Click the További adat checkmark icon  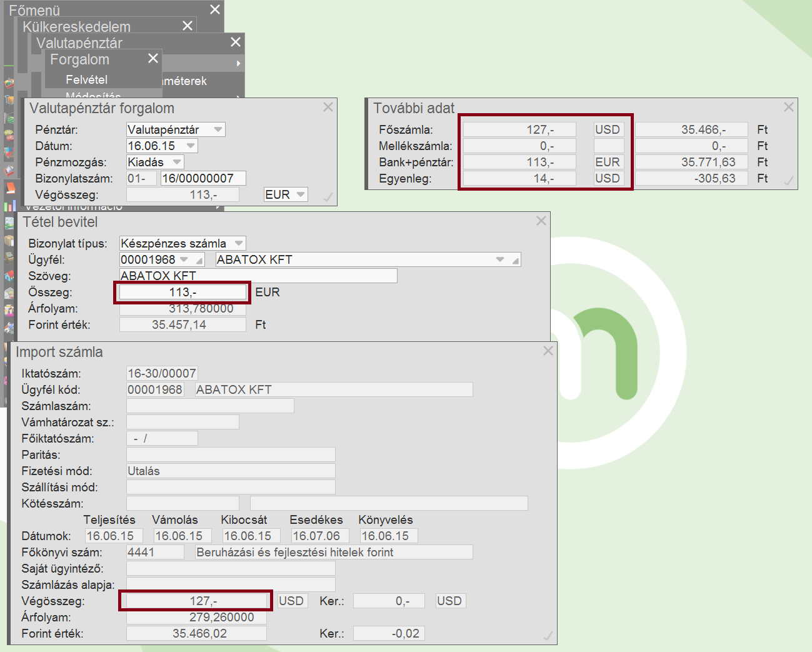[x=789, y=181]
